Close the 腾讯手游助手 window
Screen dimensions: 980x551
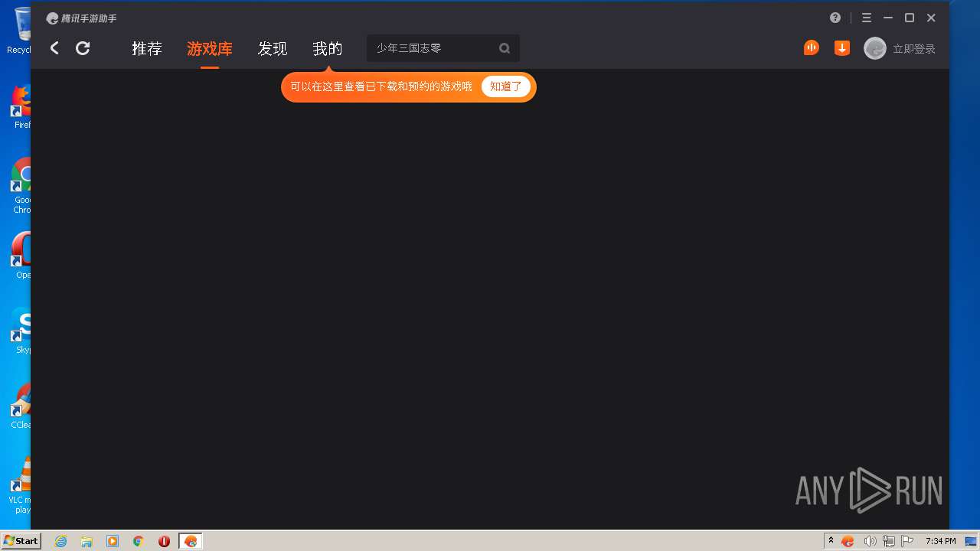tap(931, 18)
